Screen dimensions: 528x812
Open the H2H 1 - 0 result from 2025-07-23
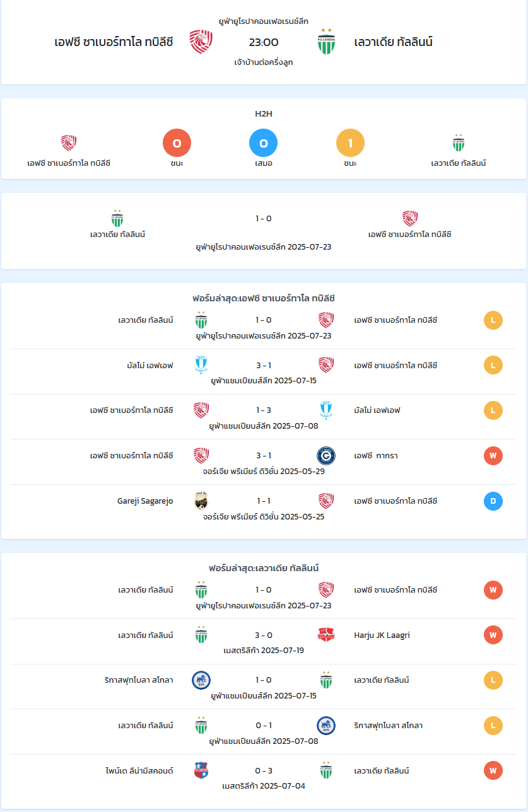pos(264,219)
